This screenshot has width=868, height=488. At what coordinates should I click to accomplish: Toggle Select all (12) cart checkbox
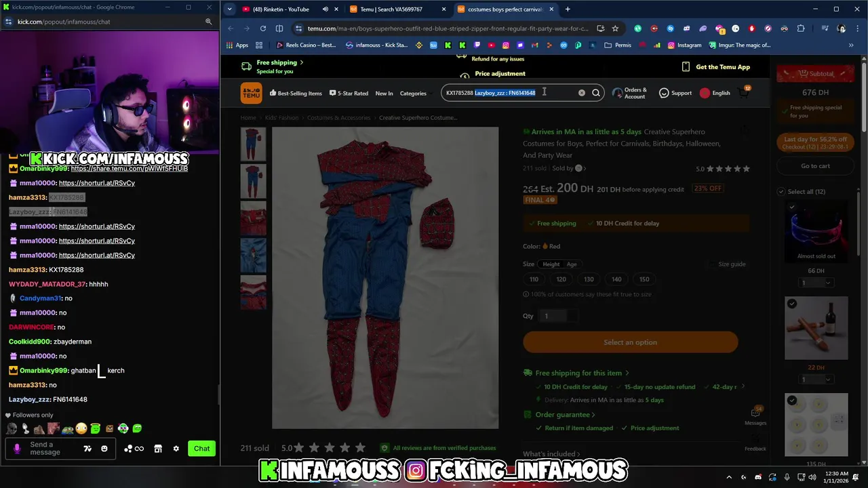tap(781, 192)
